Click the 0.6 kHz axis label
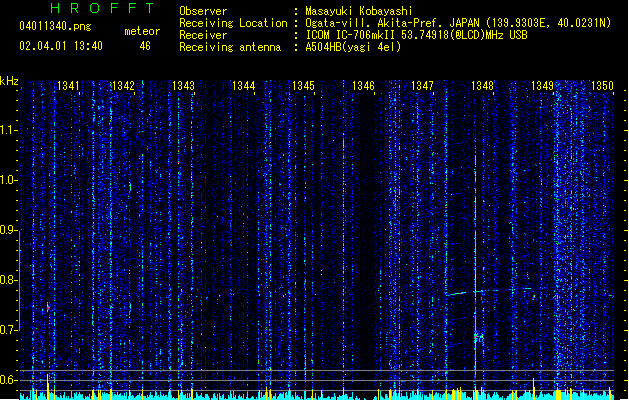Screen dimensions: 629x400 8,380
